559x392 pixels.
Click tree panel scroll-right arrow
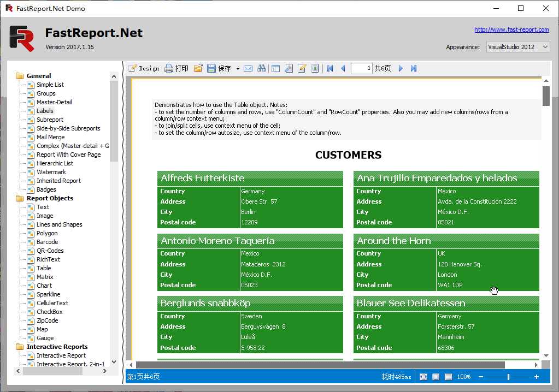[x=104, y=371]
